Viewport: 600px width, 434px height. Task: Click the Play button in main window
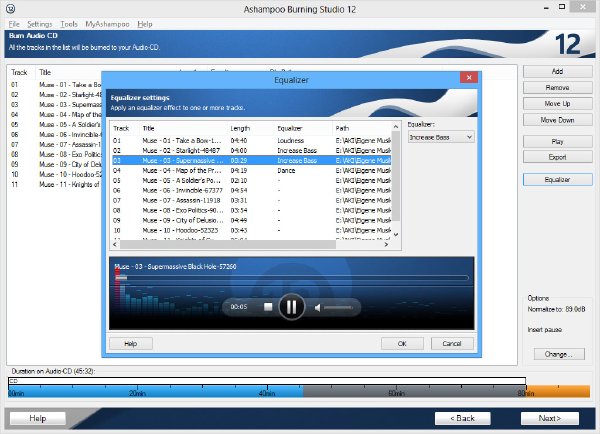coord(558,141)
